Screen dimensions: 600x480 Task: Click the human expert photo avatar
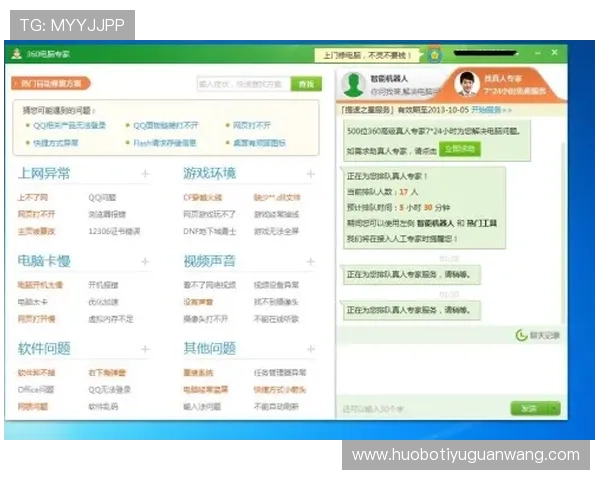(467, 83)
